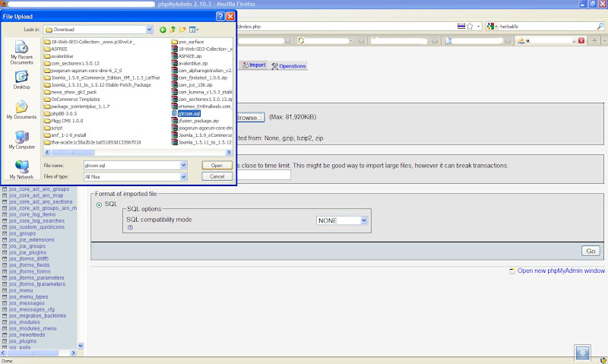Click the Browse button in phpMyAdmin
Image resolution: width=608 pixels, height=364 pixels.
point(250,118)
